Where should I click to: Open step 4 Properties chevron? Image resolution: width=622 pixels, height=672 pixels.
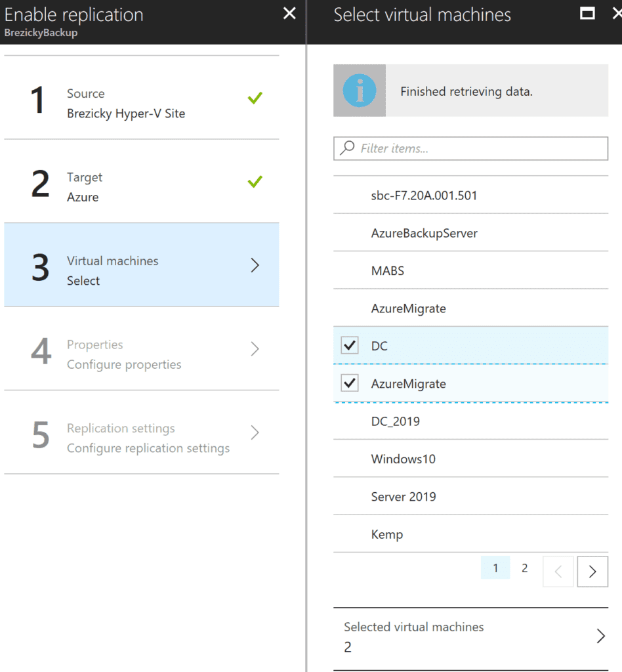[255, 349]
